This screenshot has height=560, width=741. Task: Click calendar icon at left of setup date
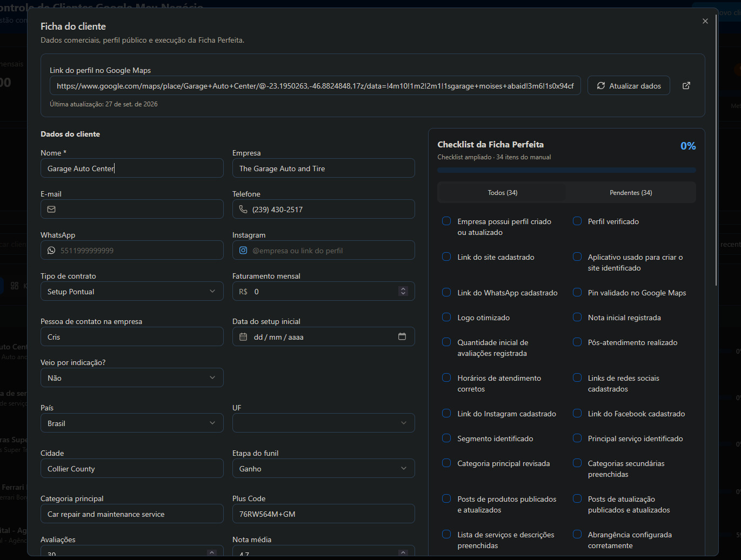[243, 337]
